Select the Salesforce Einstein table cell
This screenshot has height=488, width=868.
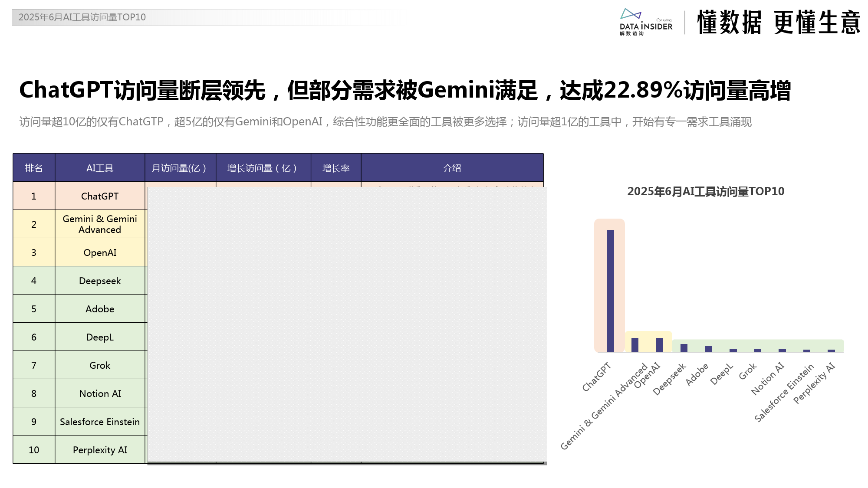101,422
